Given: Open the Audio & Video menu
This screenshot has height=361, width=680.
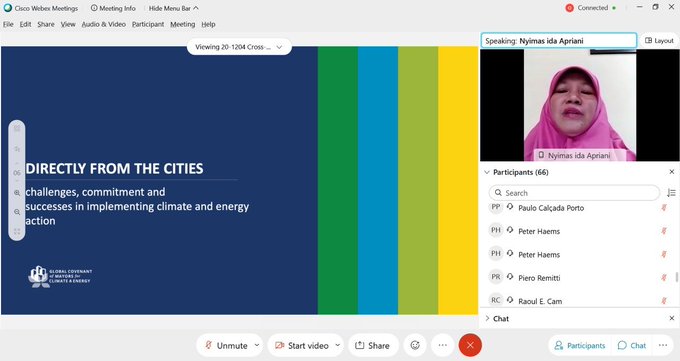Looking at the screenshot, I should 104,24.
